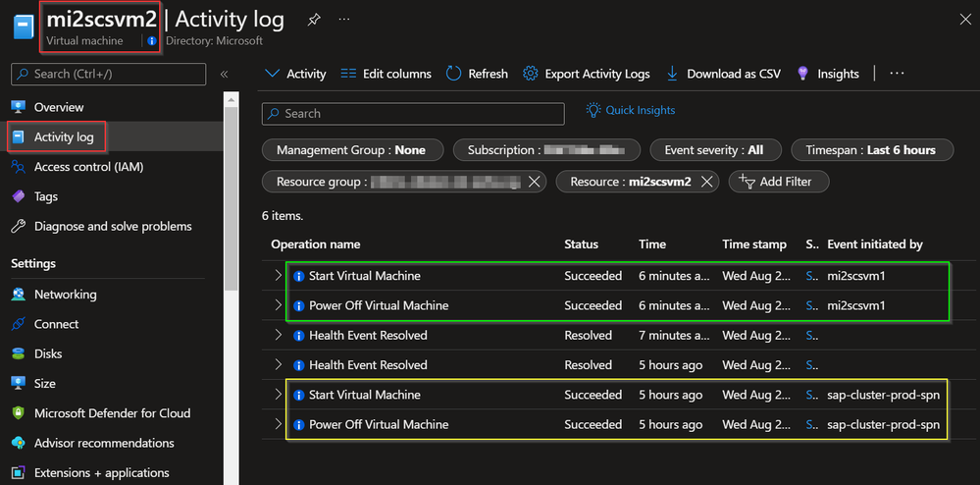Expand Power Off row by sap-cluster-prod-spn
Screen dimensions: 980x485
(x=279, y=424)
